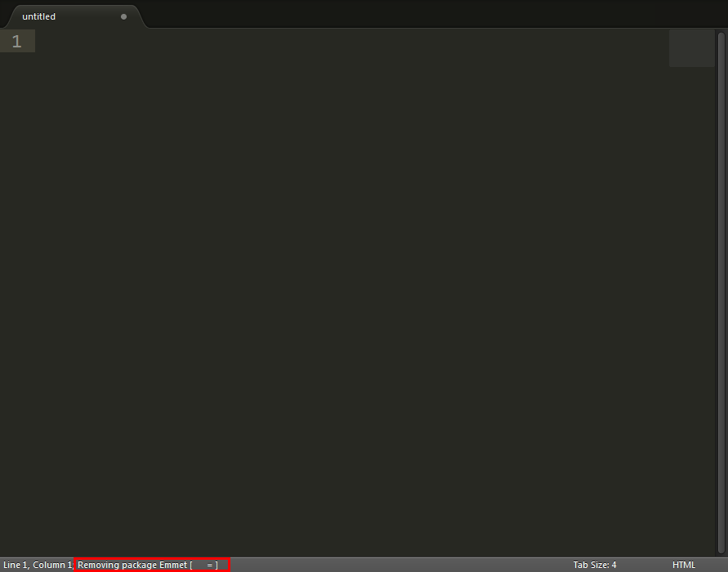Click the unsaved dot on untitled tab
The height and width of the screenshot is (572, 728).
pos(123,16)
